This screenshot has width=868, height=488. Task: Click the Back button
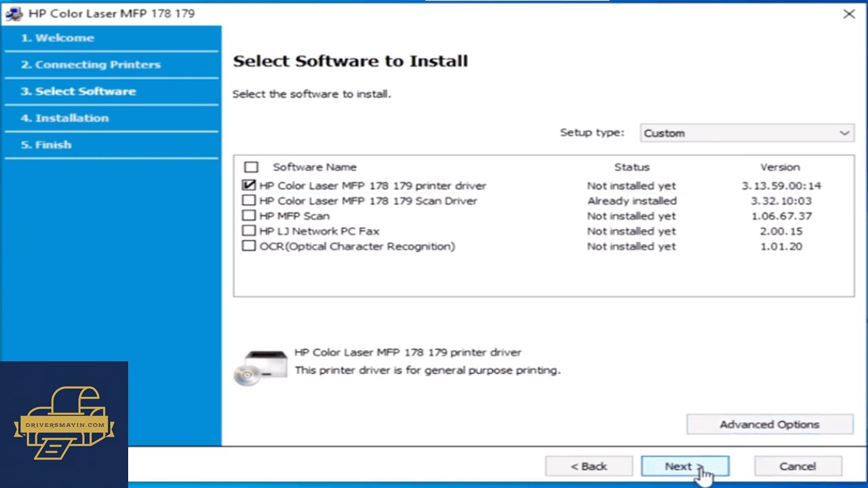(x=589, y=466)
